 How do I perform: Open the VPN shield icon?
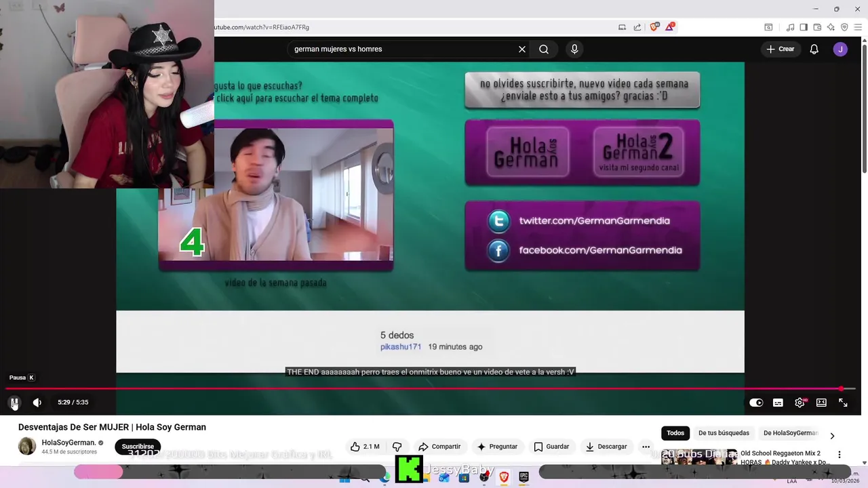click(x=844, y=27)
